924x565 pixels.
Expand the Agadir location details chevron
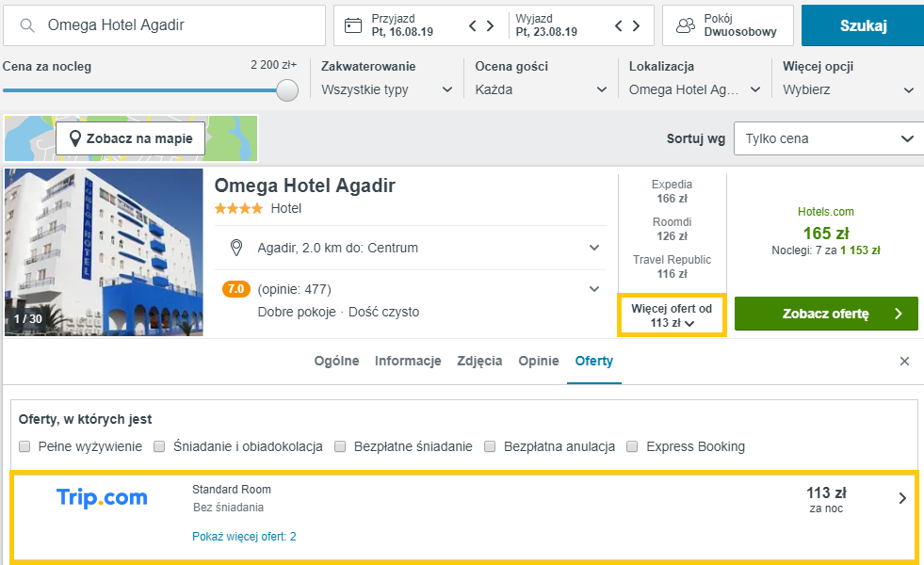coord(594,248)
